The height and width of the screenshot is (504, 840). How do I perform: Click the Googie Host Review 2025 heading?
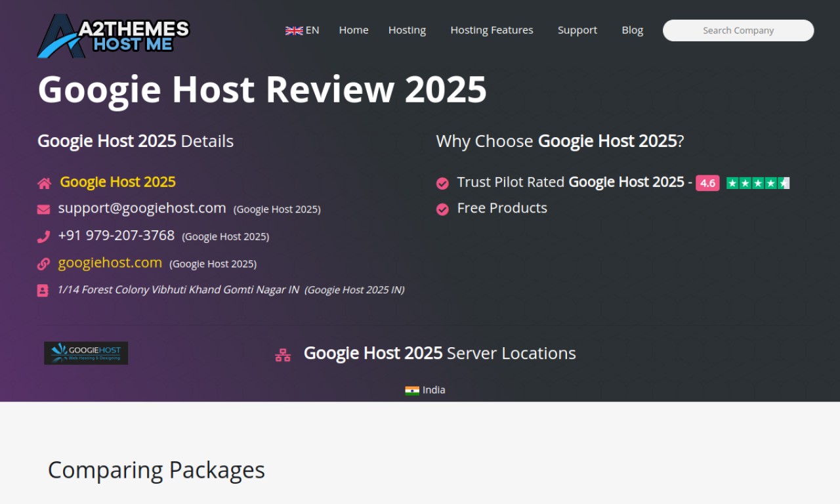262,89
